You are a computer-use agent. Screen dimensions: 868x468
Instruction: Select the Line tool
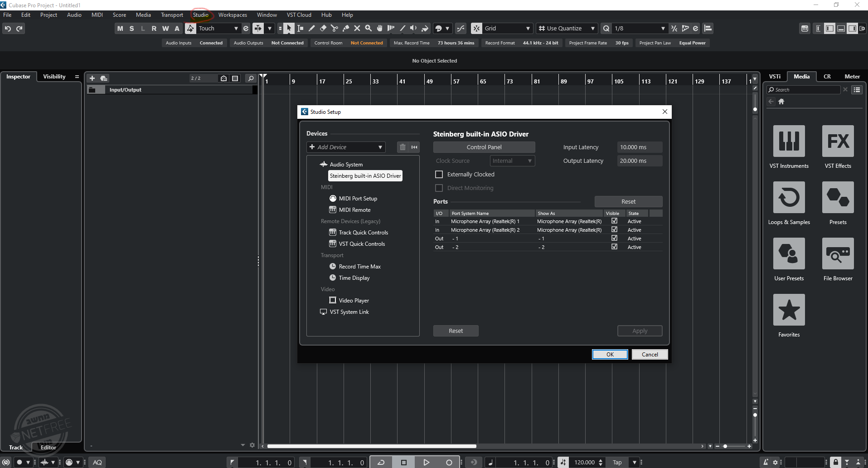pyautogui.click(x=402, y=28)
